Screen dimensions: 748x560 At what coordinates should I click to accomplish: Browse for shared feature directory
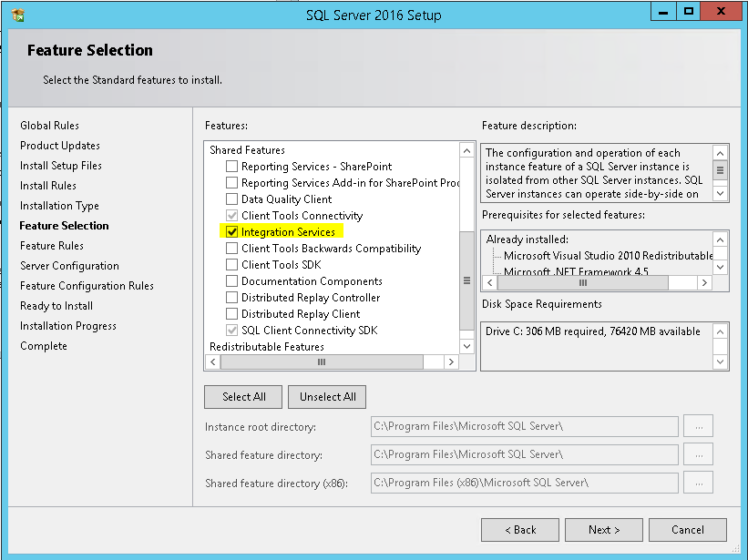[699, 454]
